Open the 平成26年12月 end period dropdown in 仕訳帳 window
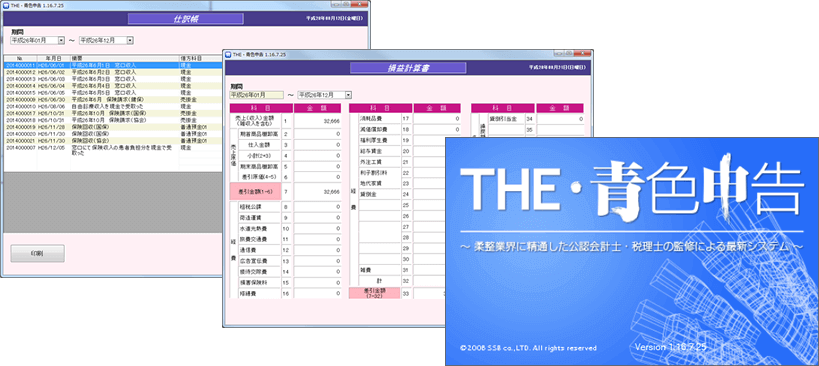The height and width of the screenshot is (366, 819). [130, 40]
